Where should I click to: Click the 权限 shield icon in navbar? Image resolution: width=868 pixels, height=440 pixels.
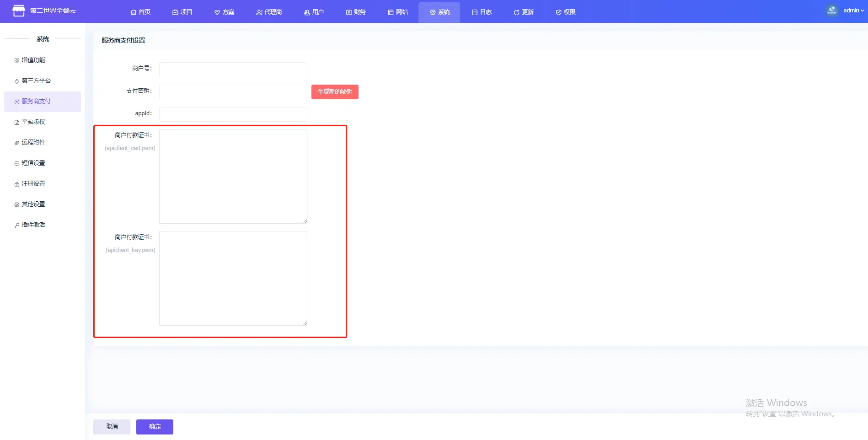coord(558,12)
